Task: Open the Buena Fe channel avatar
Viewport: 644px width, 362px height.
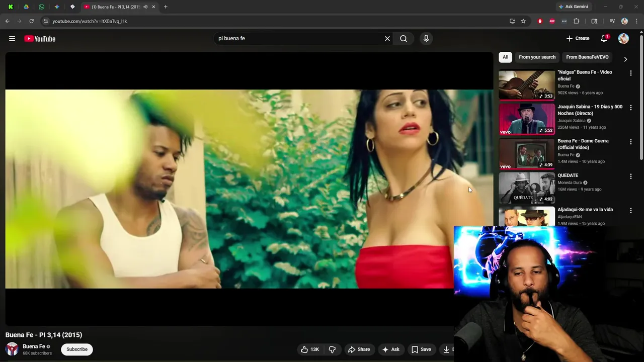Action: tap(12, 349)
